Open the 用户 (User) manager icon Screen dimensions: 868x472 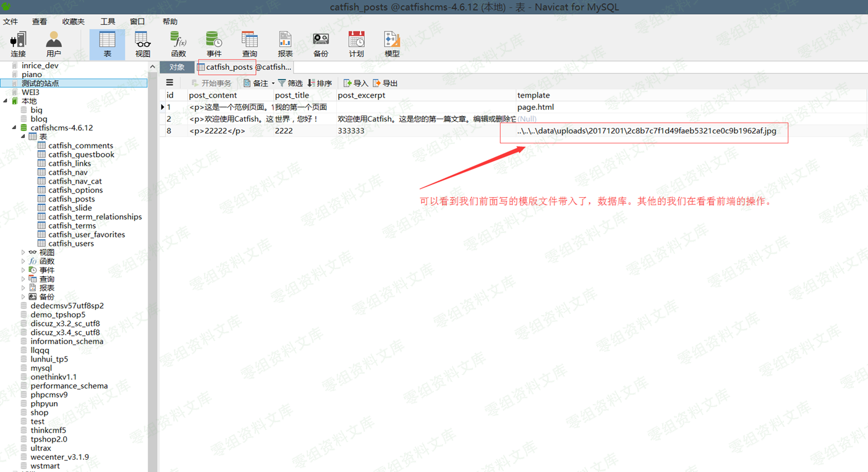pyautogui.click(x=54, y=44)
